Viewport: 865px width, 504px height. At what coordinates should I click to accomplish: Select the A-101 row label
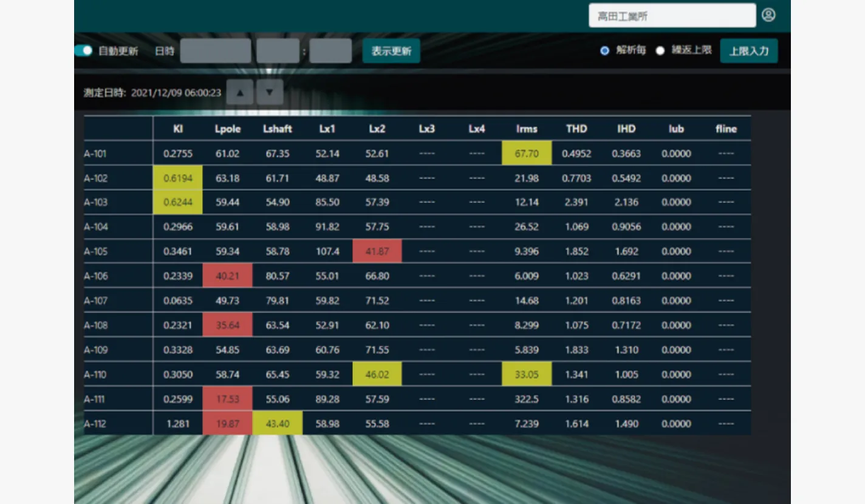click(95, 154)
